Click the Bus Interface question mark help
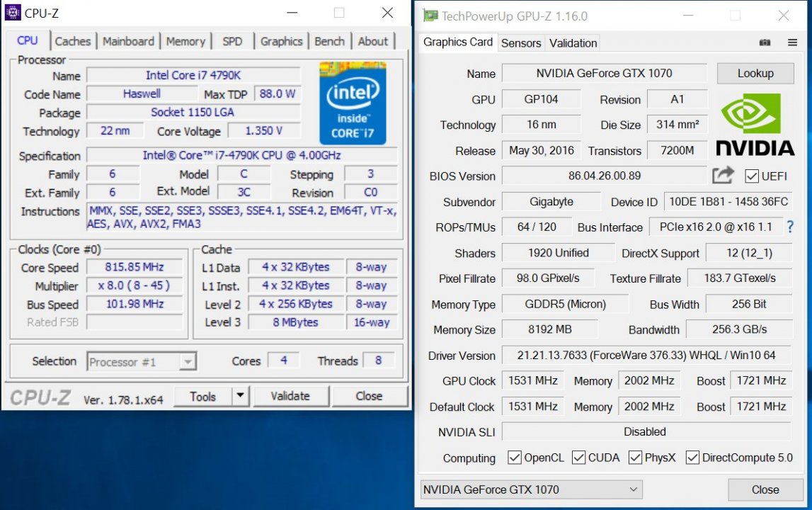This screenshot has width=812, height=510. pyautogui.click(x=790, y=227)
